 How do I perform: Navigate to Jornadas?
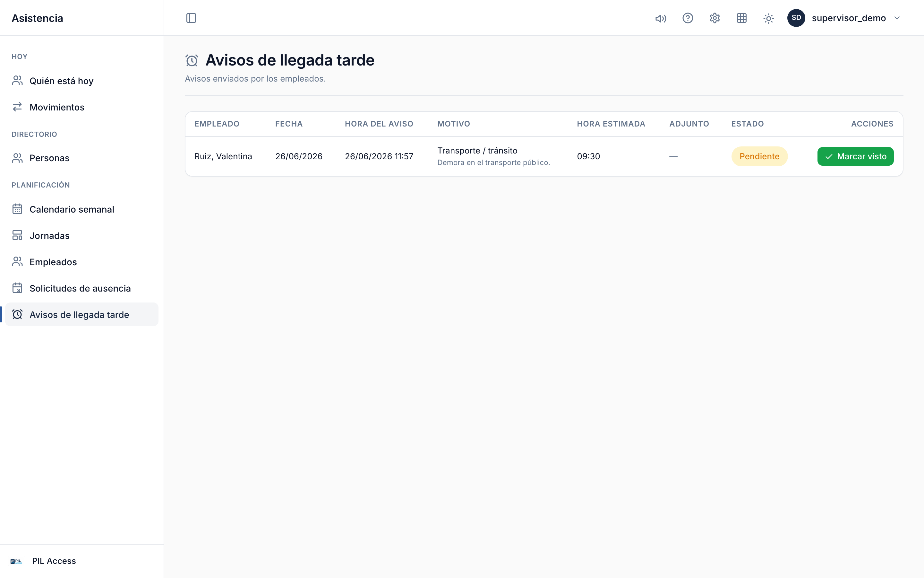click(82, 235)
